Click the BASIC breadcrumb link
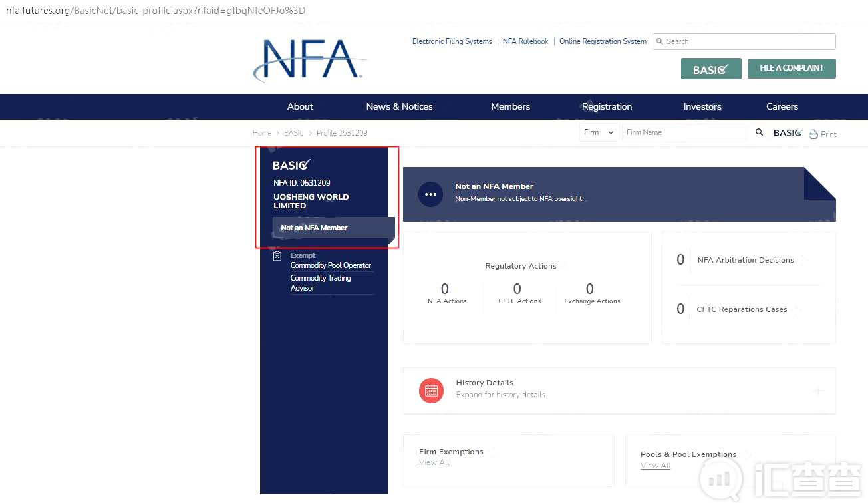Screen dimensions: 868x503 (x=294, y=133)
